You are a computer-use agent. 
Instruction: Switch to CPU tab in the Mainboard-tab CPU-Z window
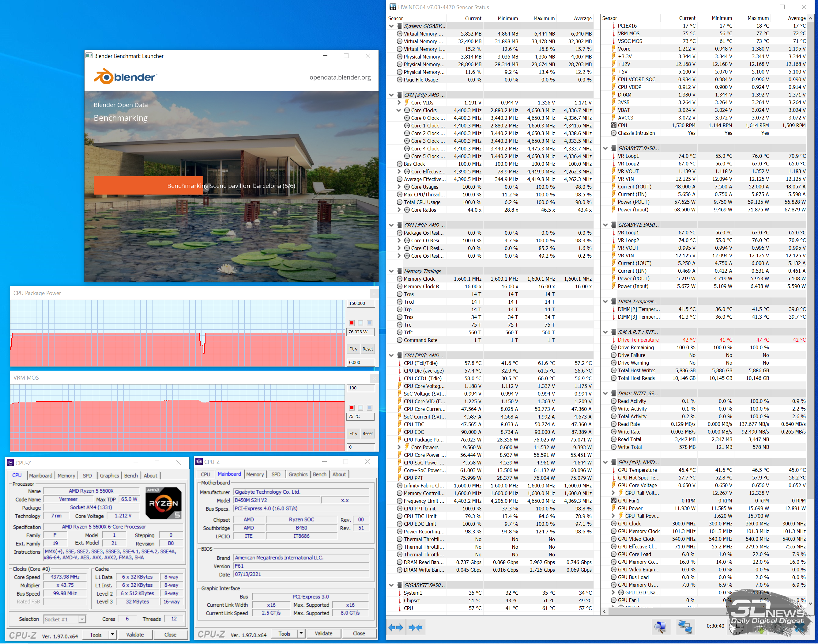[x=205, y=474]
